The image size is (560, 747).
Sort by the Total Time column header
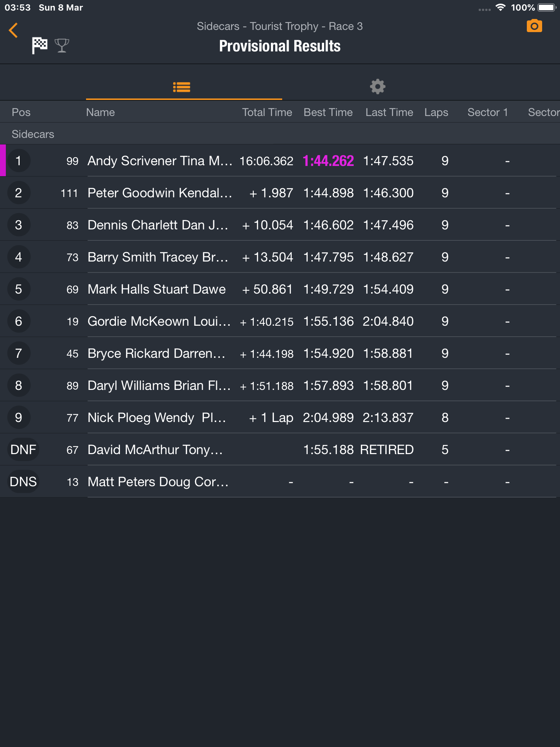(x=267, y=112)
